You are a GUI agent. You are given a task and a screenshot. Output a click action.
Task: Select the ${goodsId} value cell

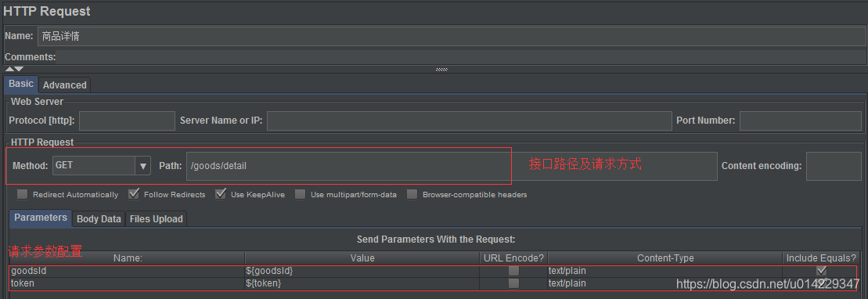362,271
